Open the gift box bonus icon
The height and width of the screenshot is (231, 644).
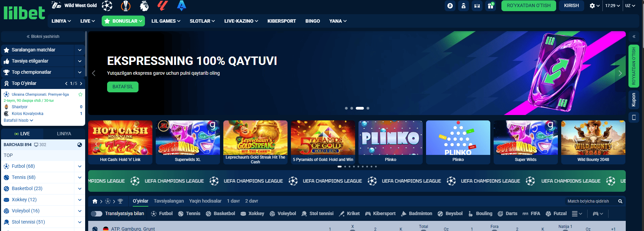pos(491,6)
